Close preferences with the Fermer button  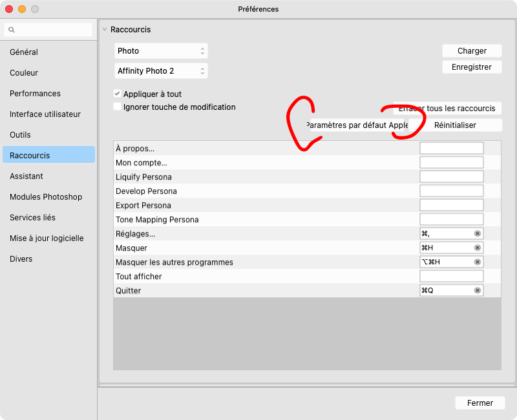pos(480,403)
